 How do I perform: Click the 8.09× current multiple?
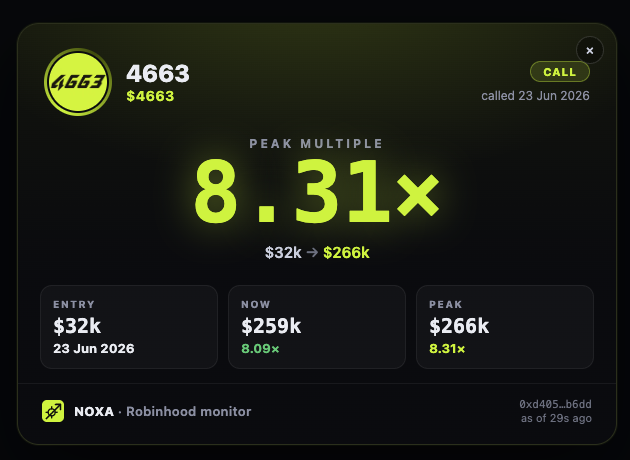pos(260,348)
